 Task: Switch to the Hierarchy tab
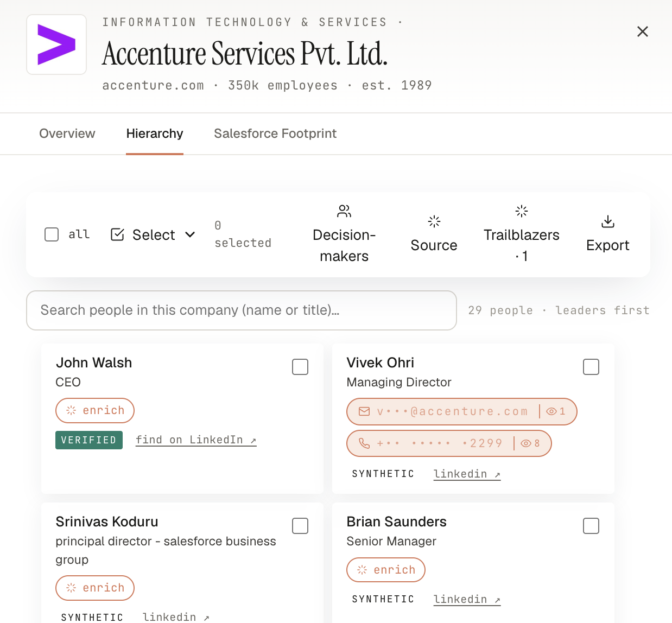155,133
